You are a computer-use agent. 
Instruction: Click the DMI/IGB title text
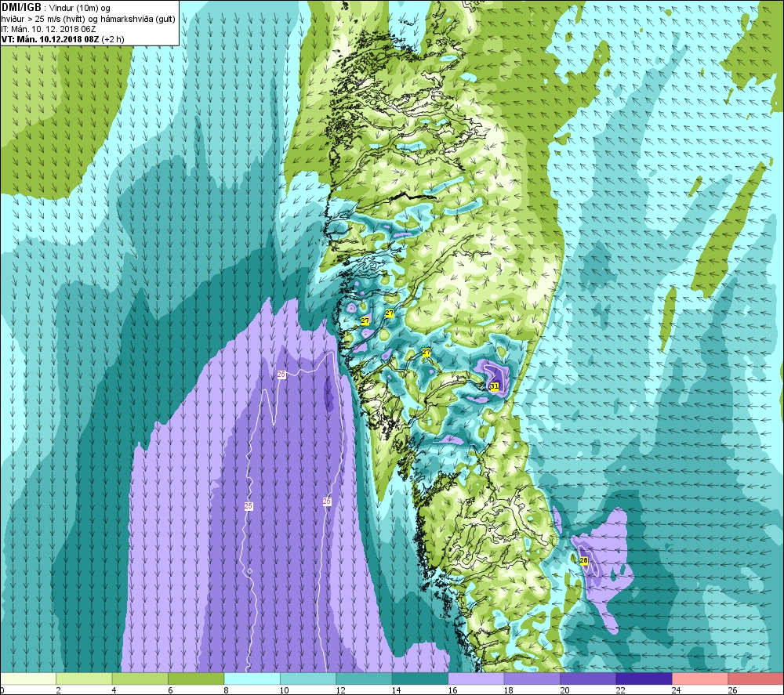click(21, 8)
